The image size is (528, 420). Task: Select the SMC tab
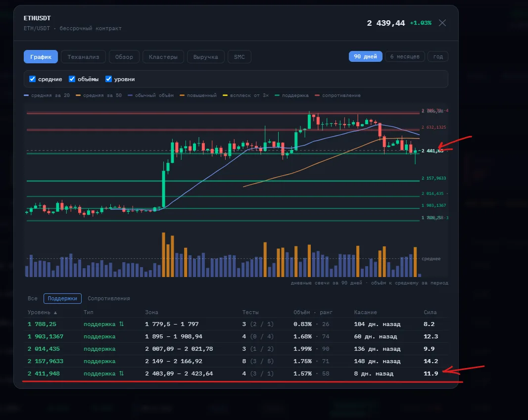pyautogui.click(x=240, y=57)
